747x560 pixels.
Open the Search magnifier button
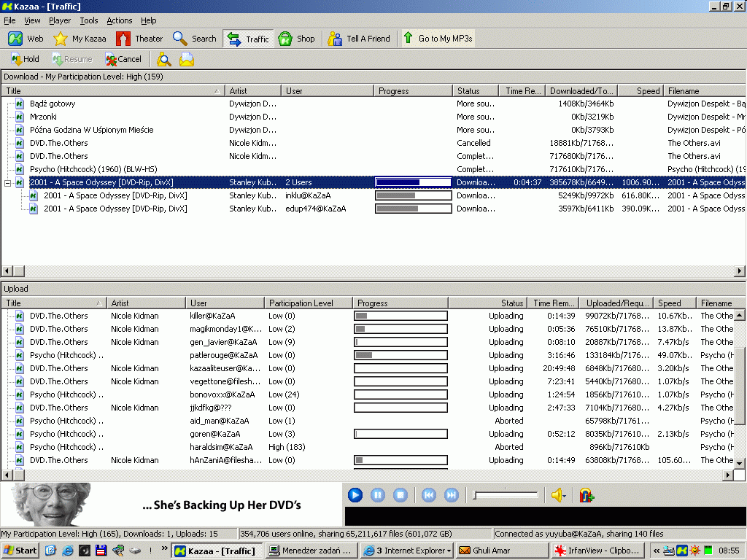click(x=194, y=39)
